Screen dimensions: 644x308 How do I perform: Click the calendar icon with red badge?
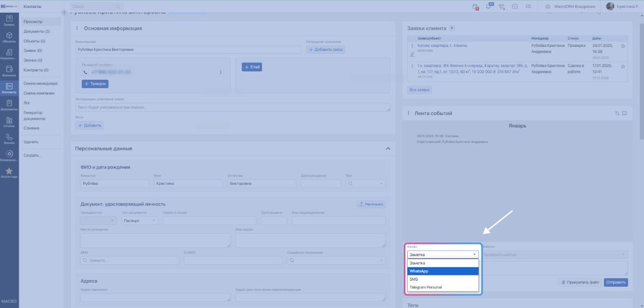point(476,6)
